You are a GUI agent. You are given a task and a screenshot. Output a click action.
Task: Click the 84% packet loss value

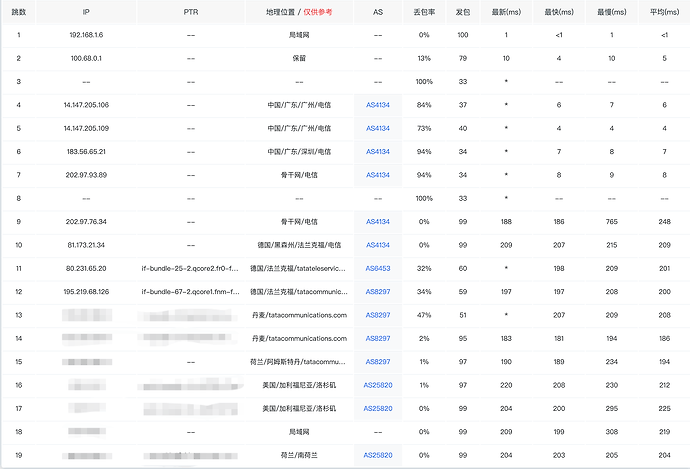point(424,105)
